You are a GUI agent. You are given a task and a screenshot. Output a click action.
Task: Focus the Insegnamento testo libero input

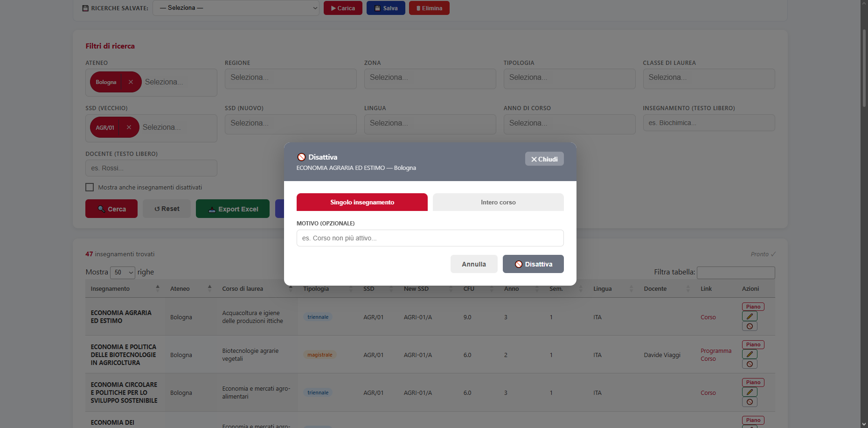pyautogui.click(x=709, y=123)
